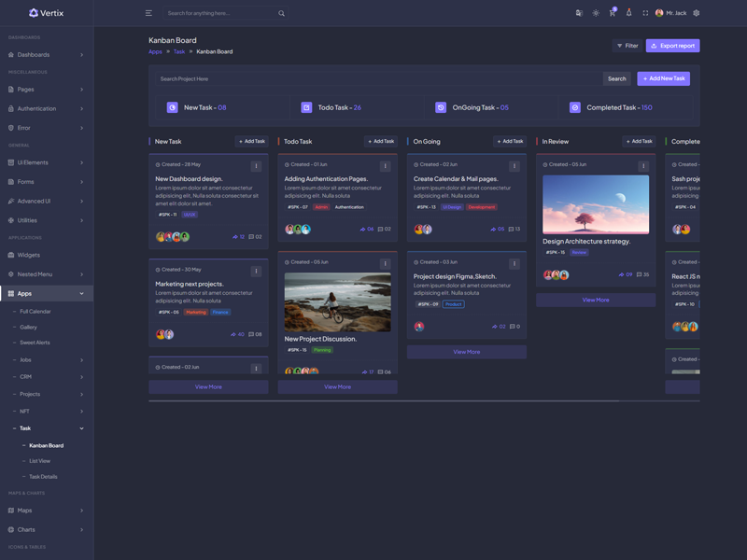Expand Ui Elements in sidebar
The image size is (747, 560).
point(46,162)
